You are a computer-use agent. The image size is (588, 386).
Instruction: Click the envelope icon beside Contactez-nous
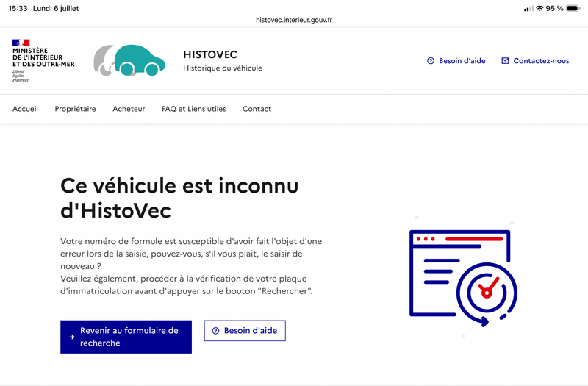click(x=505, y=61)
